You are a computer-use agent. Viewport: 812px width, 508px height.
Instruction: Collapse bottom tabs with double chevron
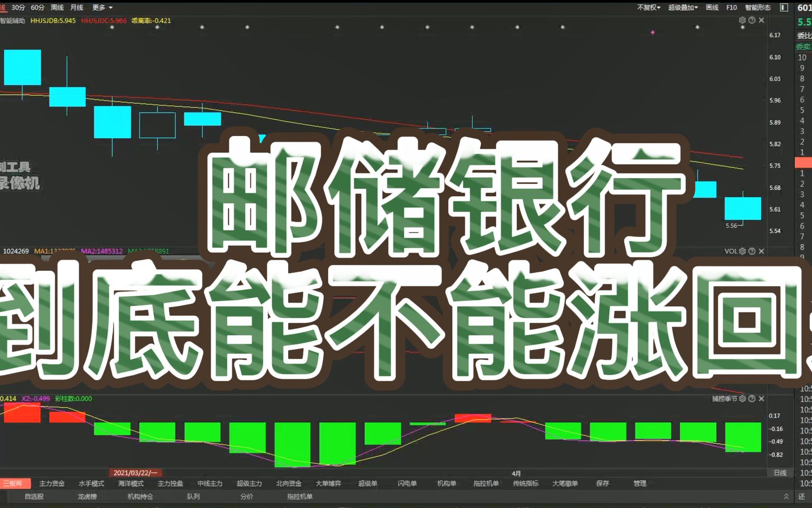click(x=786, y=496)
